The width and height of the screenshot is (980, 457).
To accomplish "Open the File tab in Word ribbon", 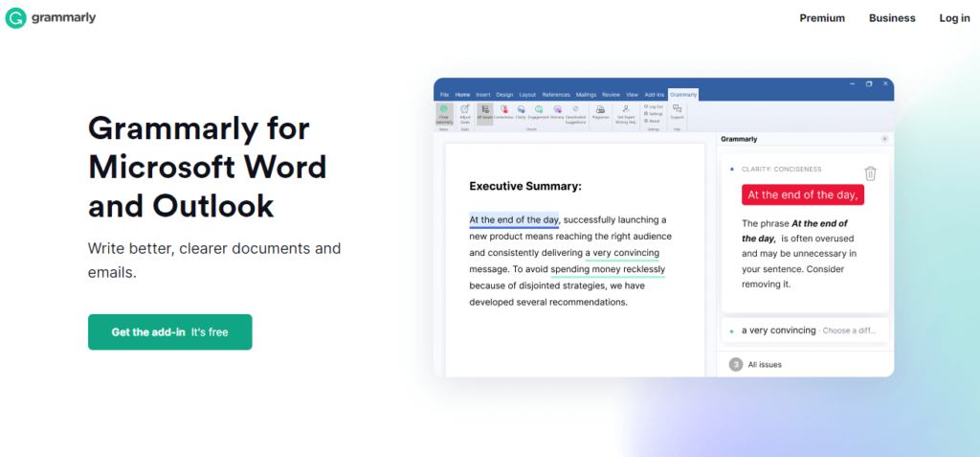I will 444,95.
